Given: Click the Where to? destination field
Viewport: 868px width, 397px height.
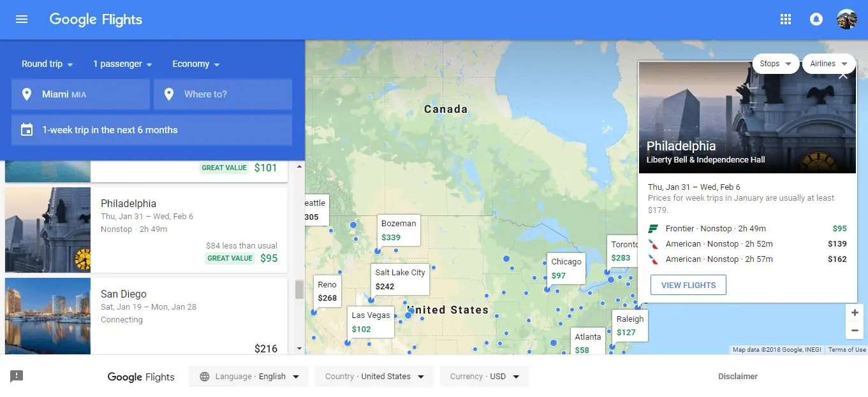Looking at the screenshot, I should [223, 94].
